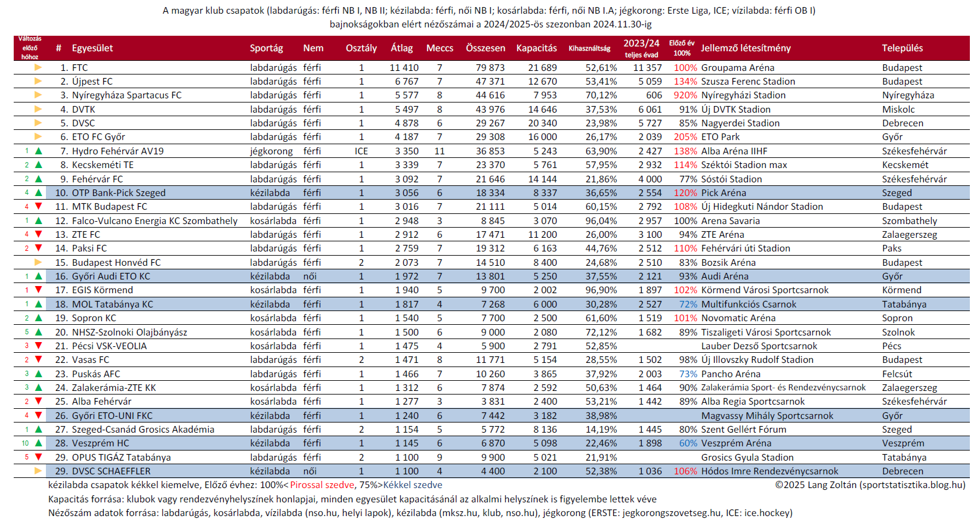Screen dimensions: 980x528
Task: Click the red down arrow beside OPUS TIGÁZ Tatabánya
Action: click(39, 457)
